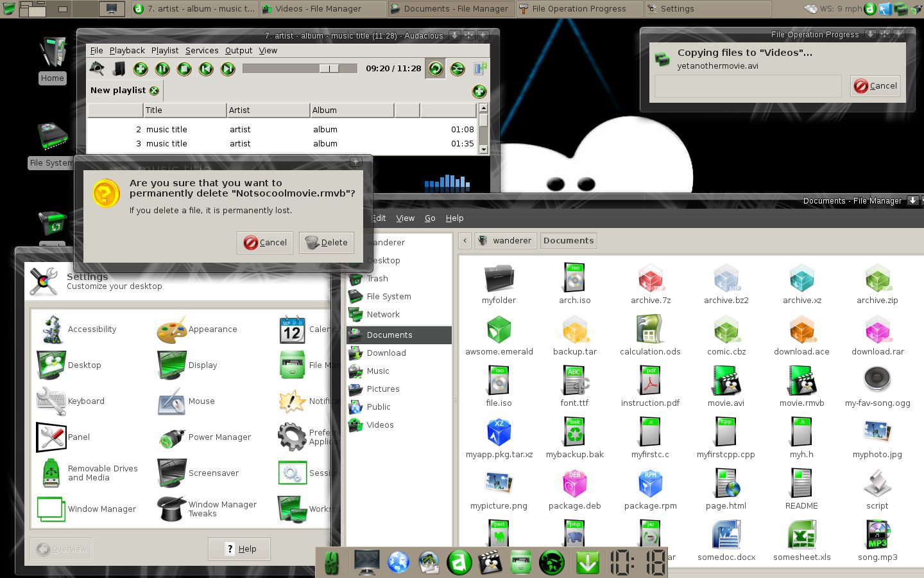
Task: Open Accessibility settings
Action: [78, 329]
